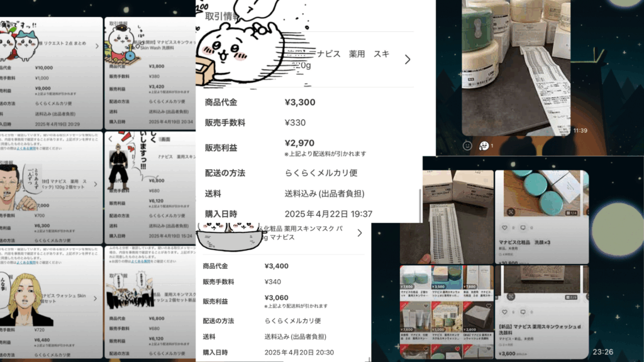The height and width of the screenshot is (362, 644).
Task: Open the grid thumbnail priced ¥3,500
Action: tap(447, 278)
